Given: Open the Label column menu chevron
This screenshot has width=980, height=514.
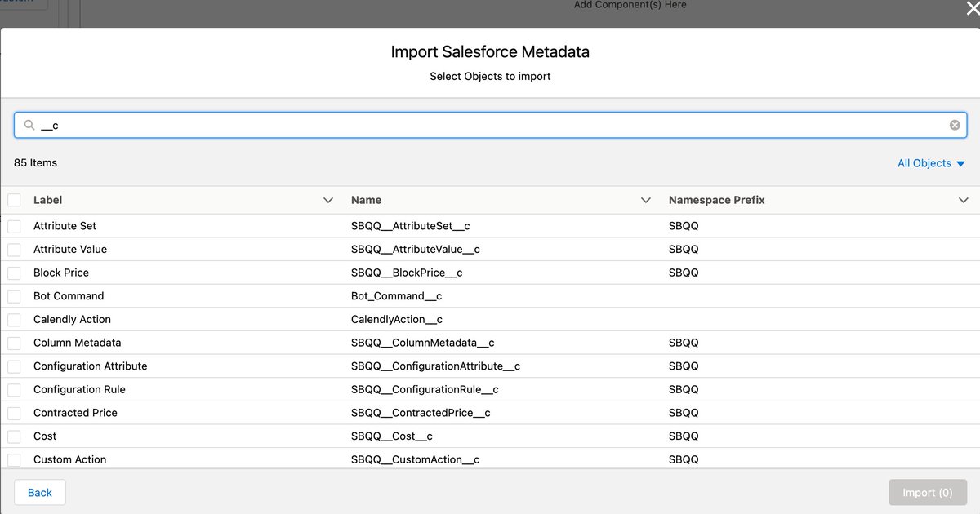Looking at the screenshot, I should [328, 200].
